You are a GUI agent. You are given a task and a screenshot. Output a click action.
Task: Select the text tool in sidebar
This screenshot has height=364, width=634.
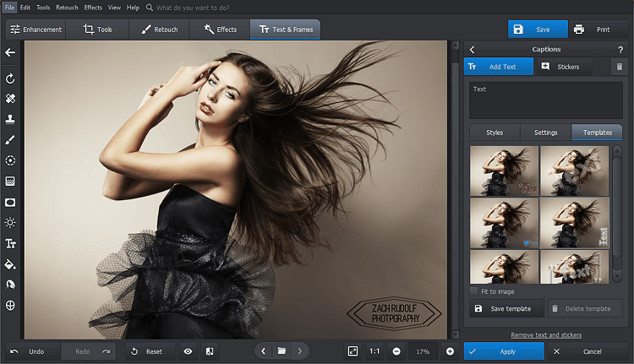[x=10, y=243]
